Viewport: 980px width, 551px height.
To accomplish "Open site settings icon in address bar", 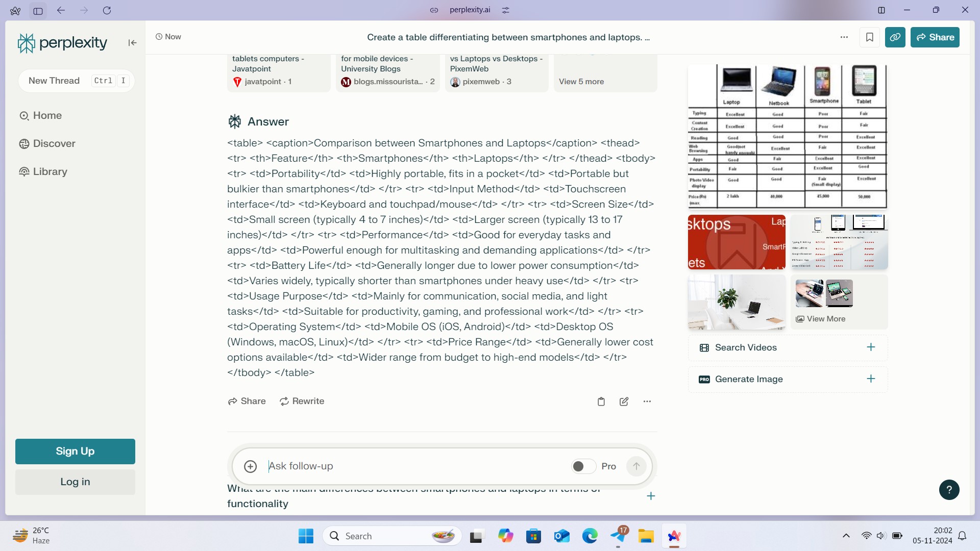I will [x=506, y=10].
